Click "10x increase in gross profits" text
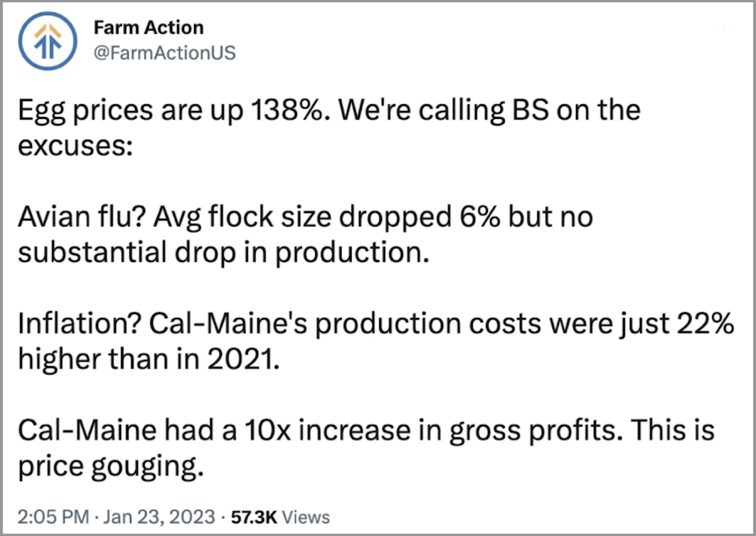Screen dimensions: 756x536 click(x=432, y=431)
